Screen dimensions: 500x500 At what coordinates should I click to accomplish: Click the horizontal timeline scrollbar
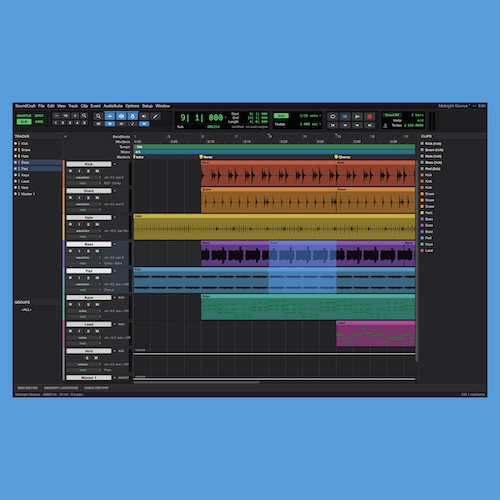click(196, 382)
